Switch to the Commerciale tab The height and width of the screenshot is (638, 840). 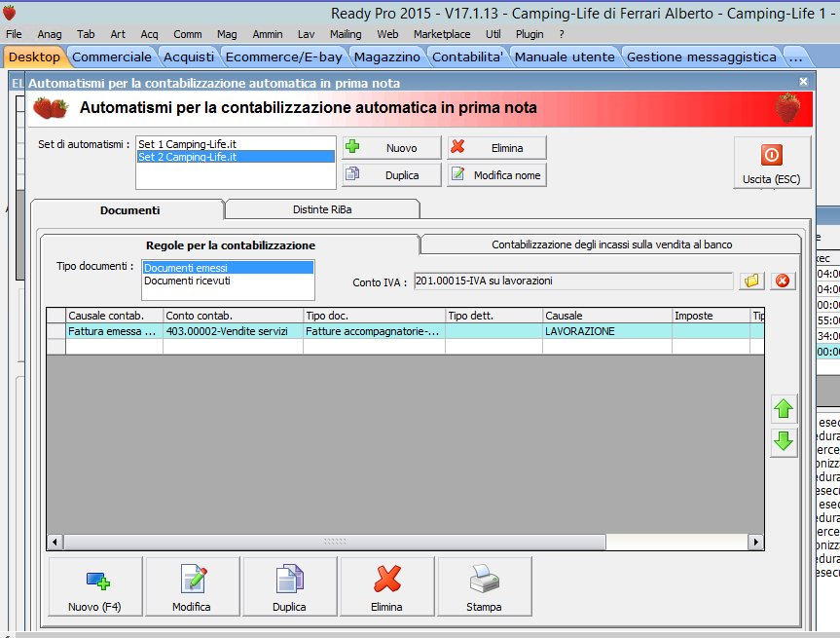[111, 56]
